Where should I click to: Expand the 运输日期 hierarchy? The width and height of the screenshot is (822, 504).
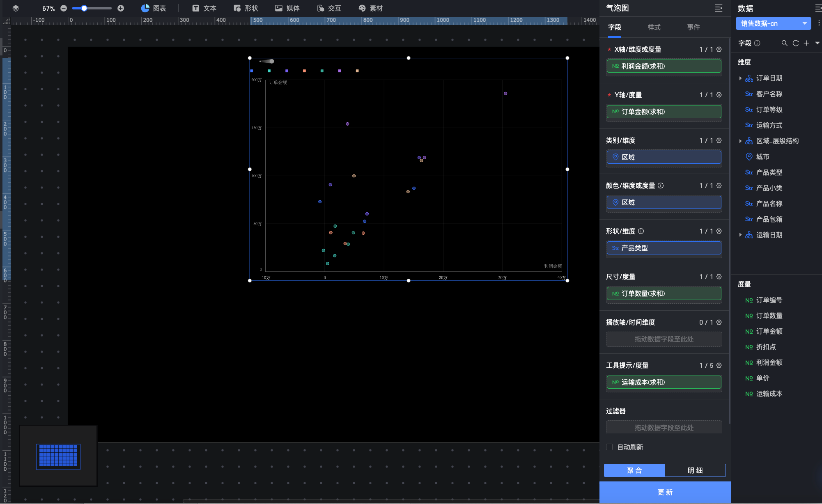[740, 235]
